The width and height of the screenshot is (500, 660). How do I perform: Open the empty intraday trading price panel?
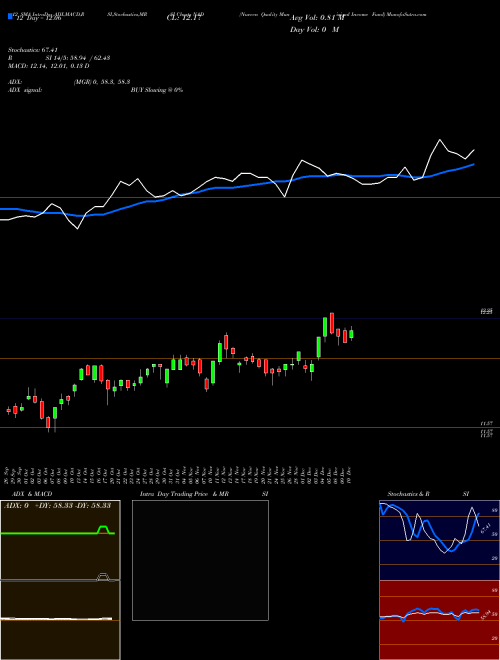click(x=200, y=560)
